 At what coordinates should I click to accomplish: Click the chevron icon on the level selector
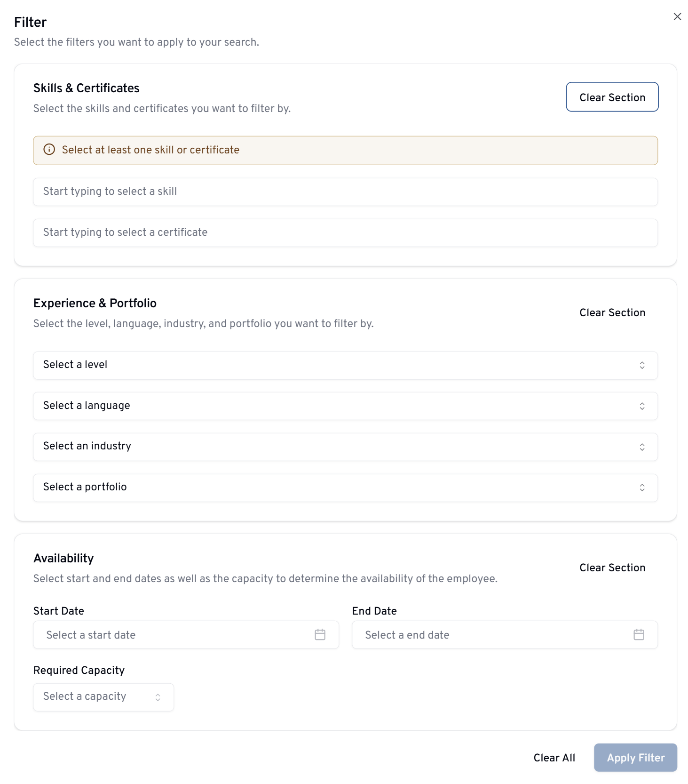click(642, 365)
